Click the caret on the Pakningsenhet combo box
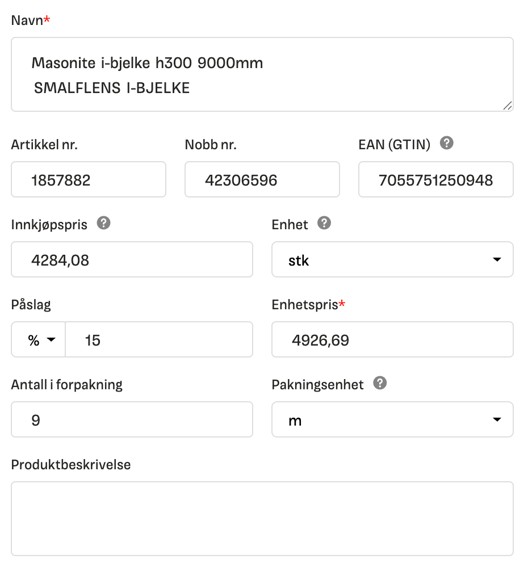The image size is (528, 572). click(x=497, y=420)
